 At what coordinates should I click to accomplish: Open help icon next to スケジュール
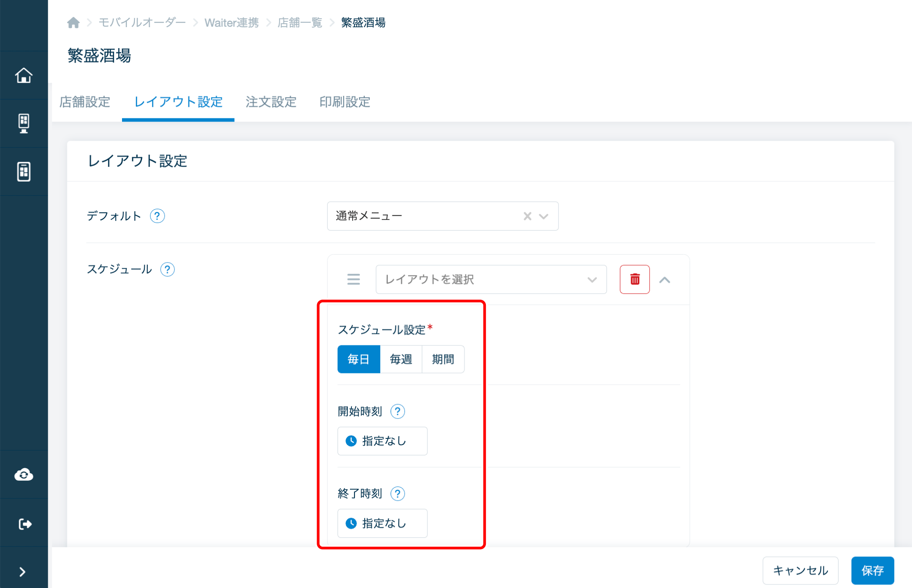point(167,269)
